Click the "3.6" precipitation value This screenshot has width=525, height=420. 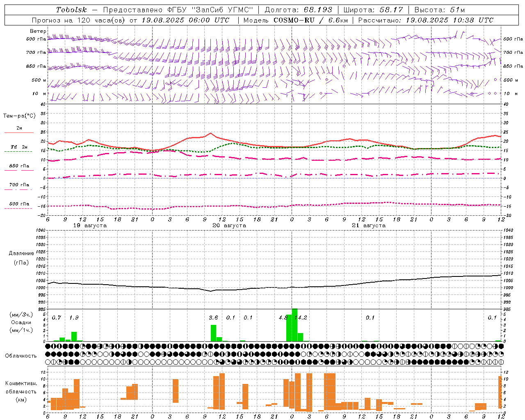click(213, 317)
